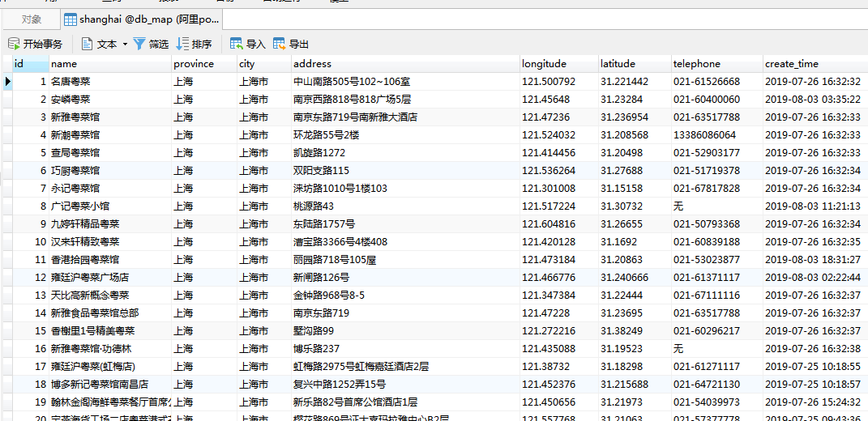The image size is (868, 421).
Task: Click telephone cell 13386086064
Action: coord(717,135)
